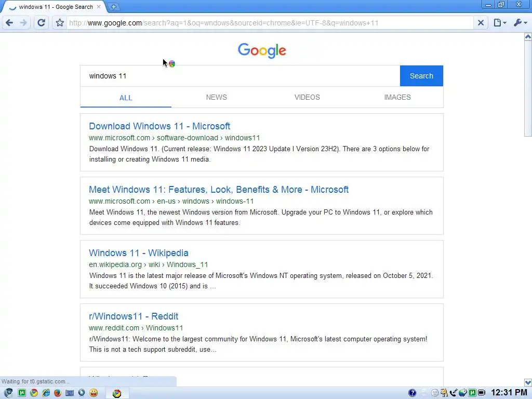This screenshot has height=399, width=532.
Task: Click the grey smiley face tray icon
Action: tap(435, 393)
